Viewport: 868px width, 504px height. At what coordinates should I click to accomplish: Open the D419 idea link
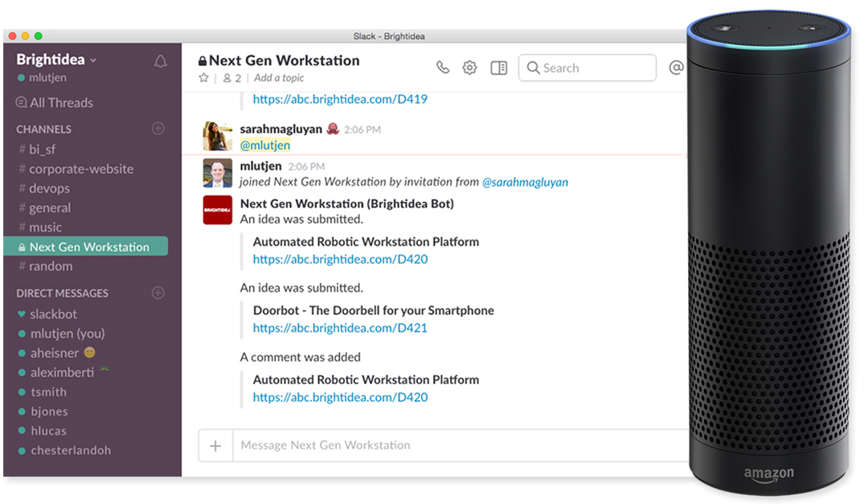[340, 99]
